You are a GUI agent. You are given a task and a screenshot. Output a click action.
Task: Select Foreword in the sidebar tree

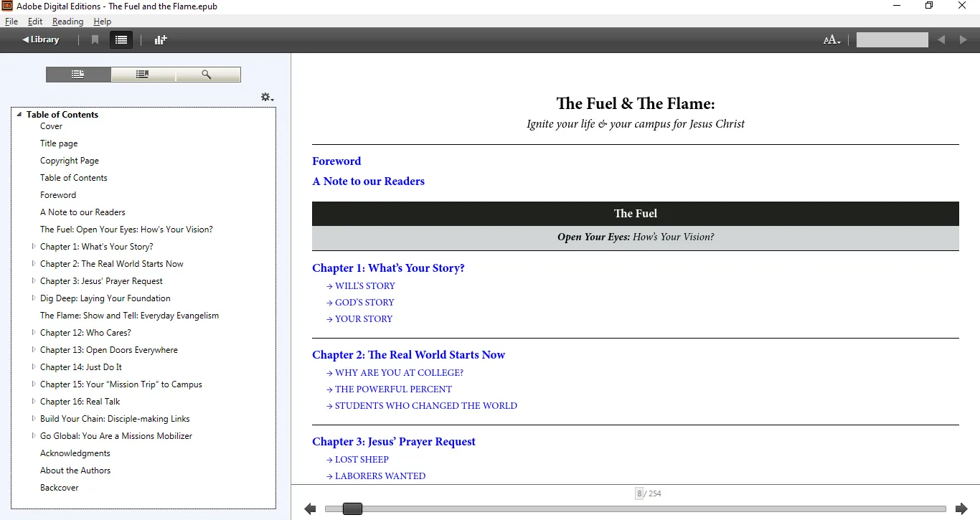tap(58, 195)
